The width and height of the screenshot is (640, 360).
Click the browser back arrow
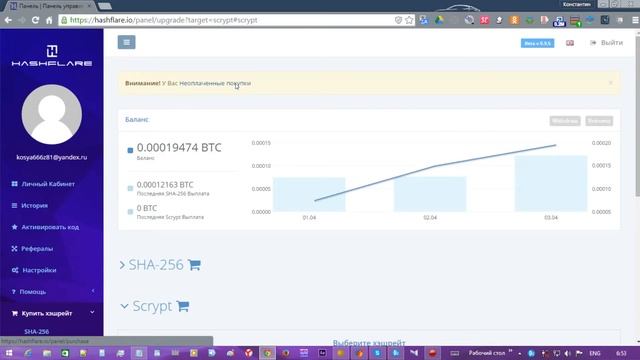coord(8,20)
